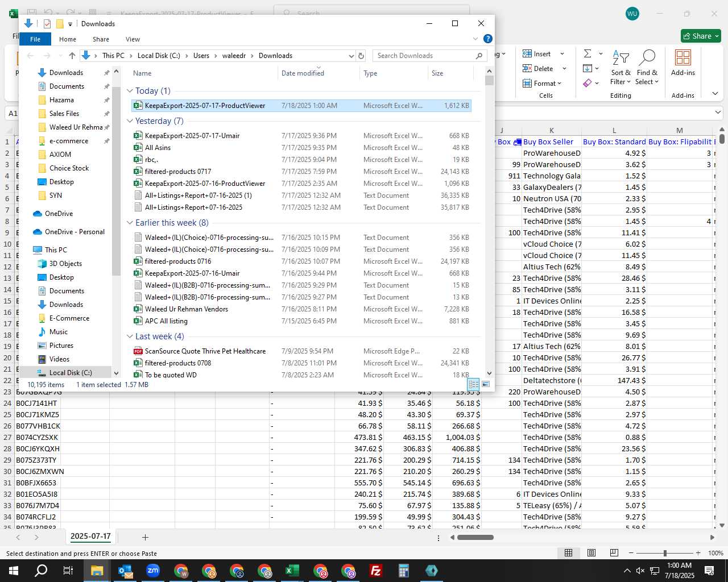Click Excel user account avatar WU
The image size is (728, 582).
632,14
